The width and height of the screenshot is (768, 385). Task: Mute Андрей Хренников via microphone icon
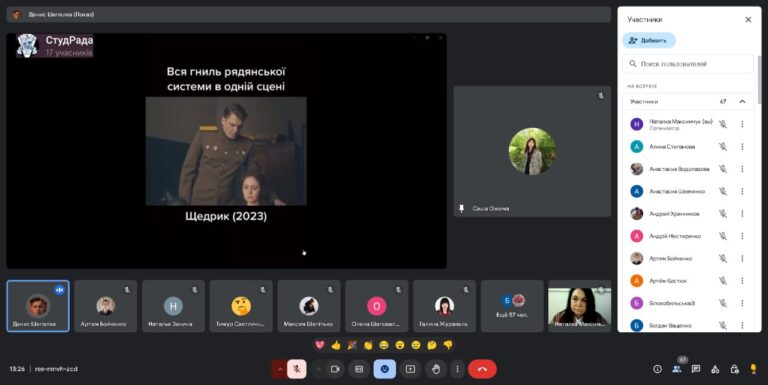723,214
